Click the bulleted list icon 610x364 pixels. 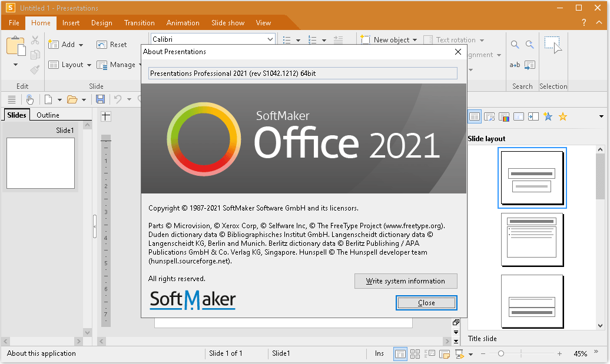coord(287,39)
